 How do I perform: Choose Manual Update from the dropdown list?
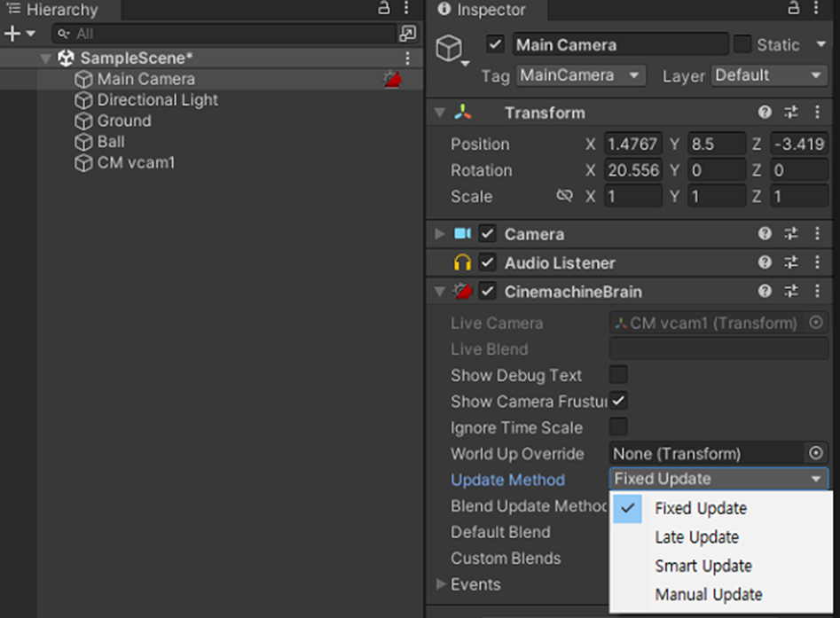tap(720, 594)
